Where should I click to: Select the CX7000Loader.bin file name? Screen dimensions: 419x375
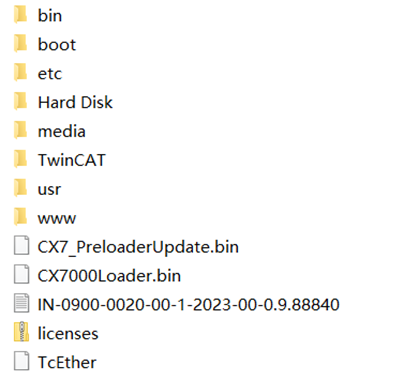(x=109, y=276)
